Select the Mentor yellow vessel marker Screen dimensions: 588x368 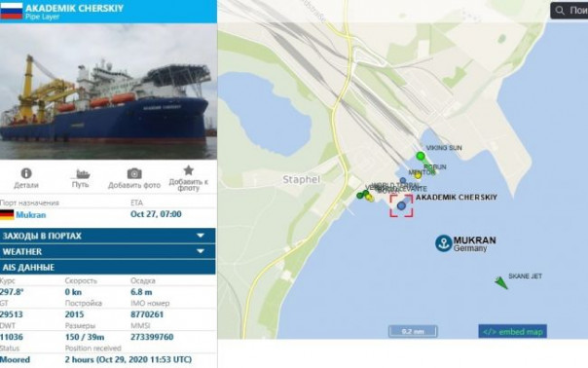pyautogui.click(x=418, y=175)
